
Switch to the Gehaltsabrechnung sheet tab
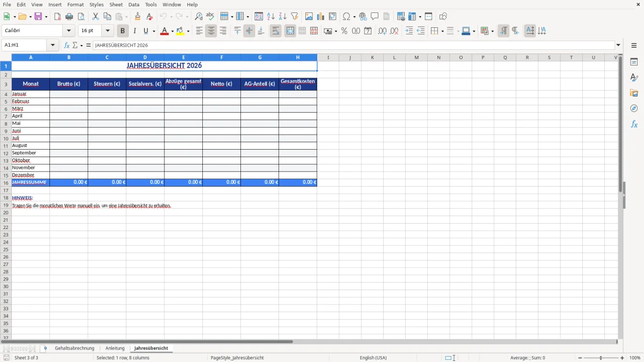74,348
